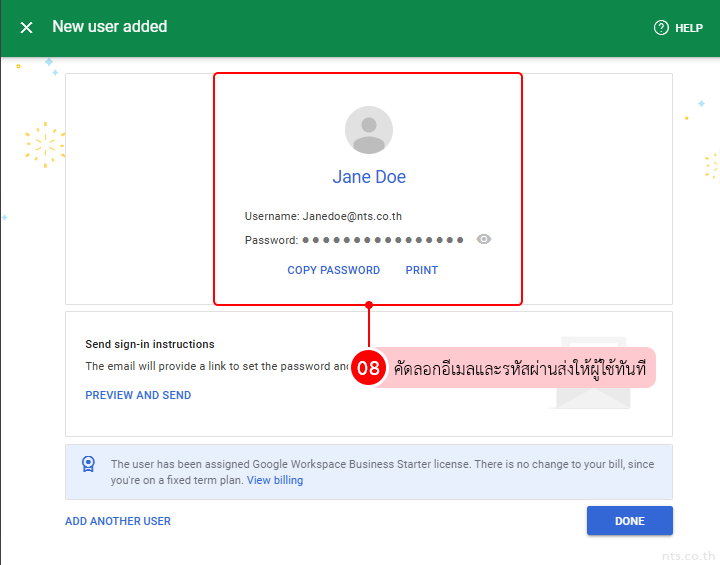This screenshot has height=565, width=720.
Task: Click the pink Thai instruction callout
Action: pos(518,368)
